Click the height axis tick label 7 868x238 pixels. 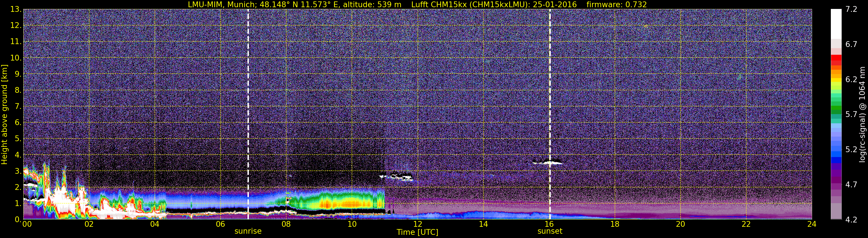click(18, 106)
